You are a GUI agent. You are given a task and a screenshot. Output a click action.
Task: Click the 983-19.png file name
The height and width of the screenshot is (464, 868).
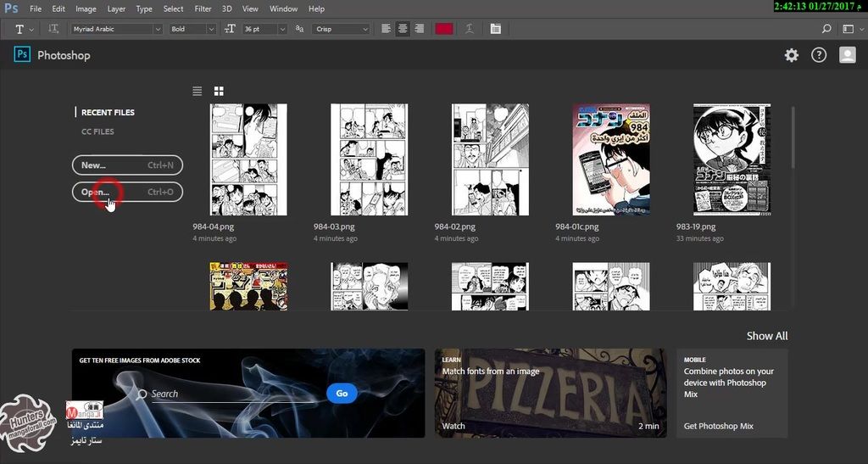(x=696, y=227)
